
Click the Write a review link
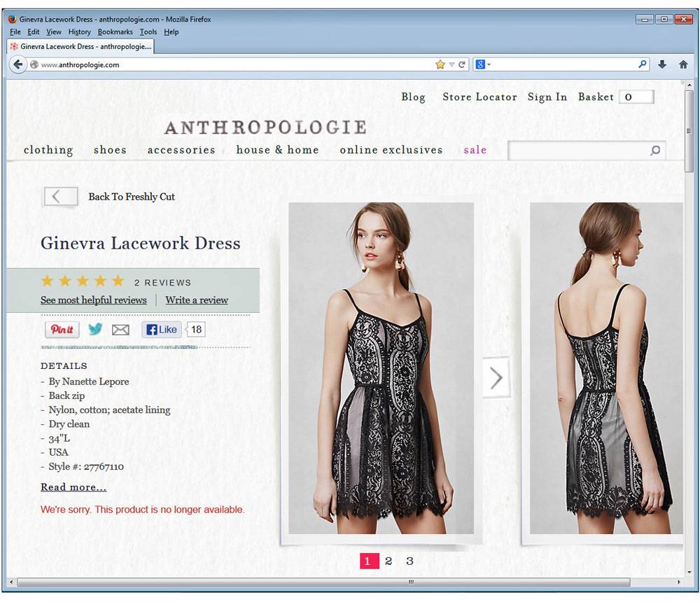[x=197, y=300]
